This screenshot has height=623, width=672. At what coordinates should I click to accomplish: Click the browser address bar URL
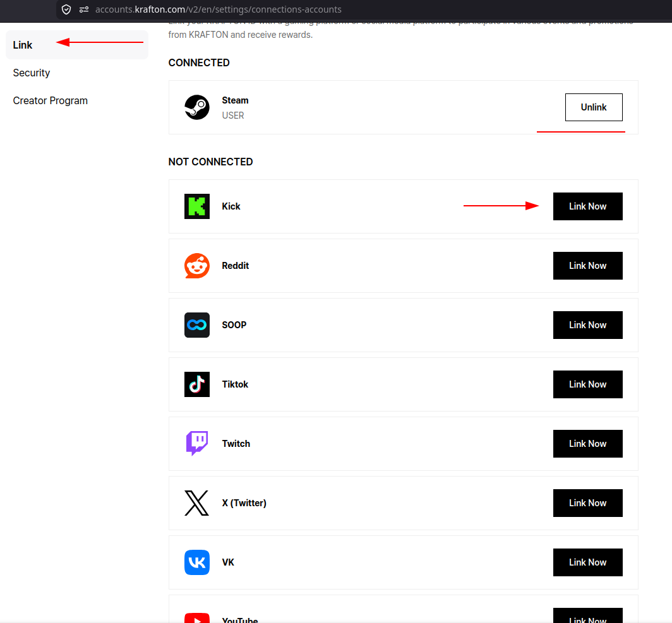coord(218,9)
